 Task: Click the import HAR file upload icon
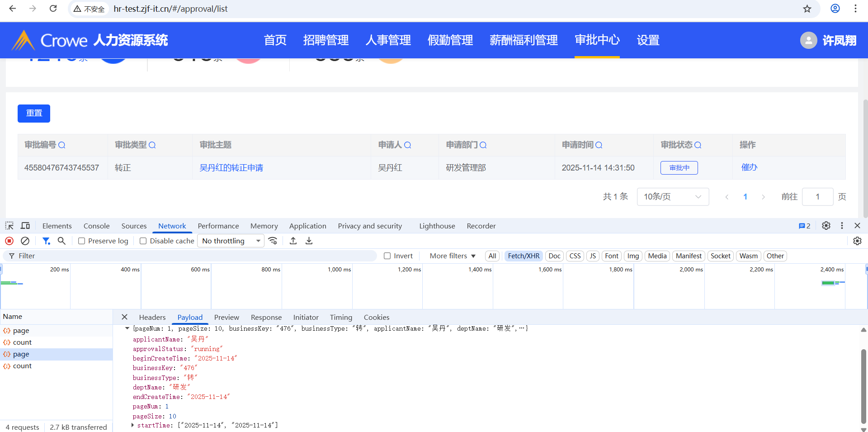click(x=293, y=241)
